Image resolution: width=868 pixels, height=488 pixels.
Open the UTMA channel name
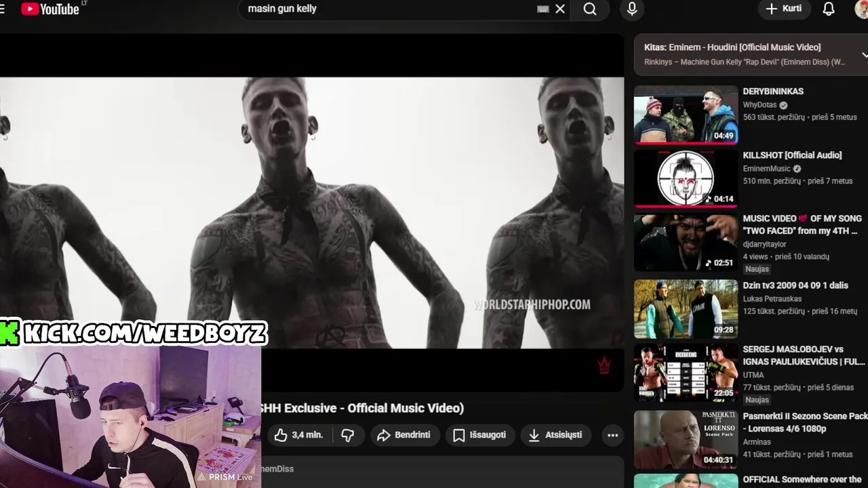753,375
